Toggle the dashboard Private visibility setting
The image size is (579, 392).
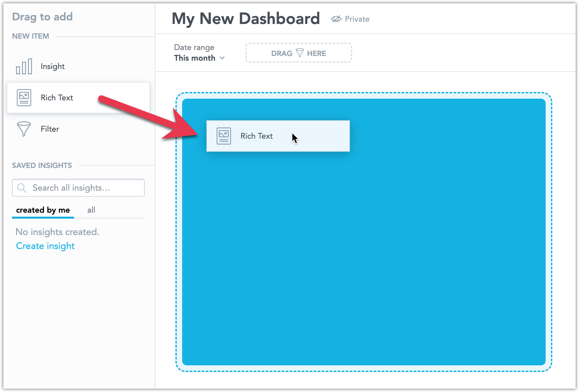click(x=350, y=19)
